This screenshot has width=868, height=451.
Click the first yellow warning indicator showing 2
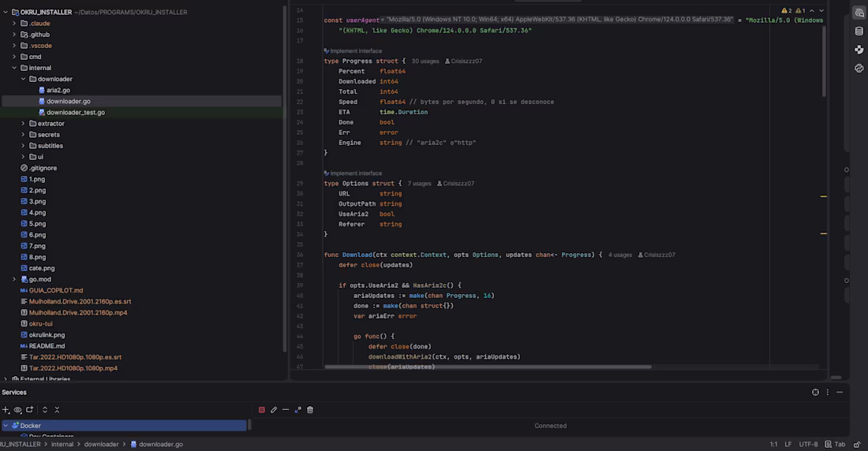(787, 10)
